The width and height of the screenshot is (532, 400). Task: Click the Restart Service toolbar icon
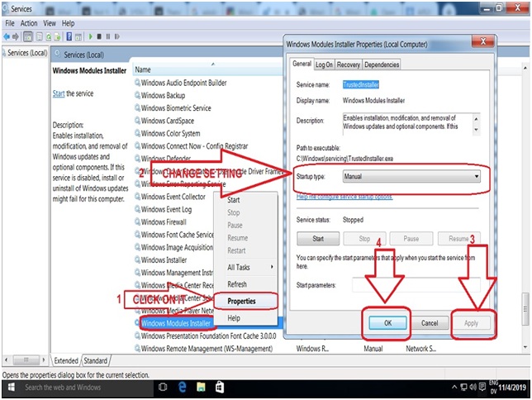[x=117, y=36]
